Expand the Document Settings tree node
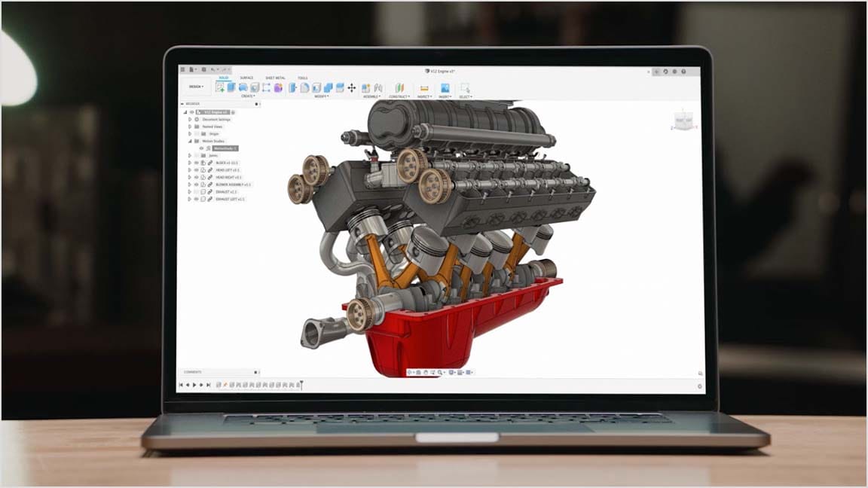Image resolution: width=868 pixels, height=488 pixels. 190,119
